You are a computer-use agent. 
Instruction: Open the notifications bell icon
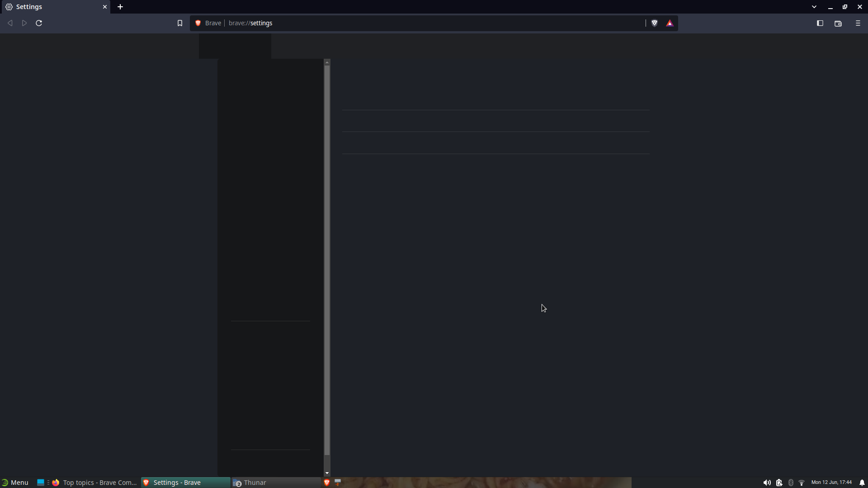point(862,483)
